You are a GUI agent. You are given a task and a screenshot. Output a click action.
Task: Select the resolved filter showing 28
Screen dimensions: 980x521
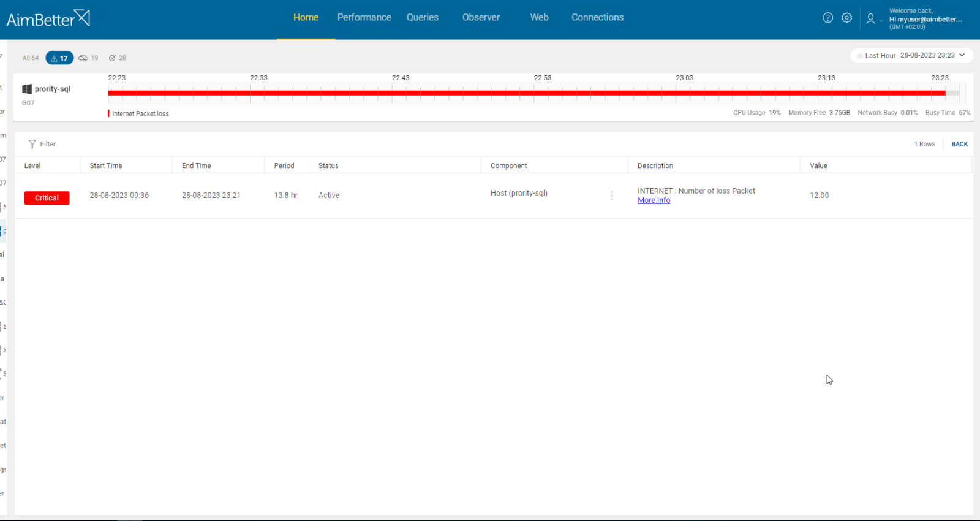(118, 58)
